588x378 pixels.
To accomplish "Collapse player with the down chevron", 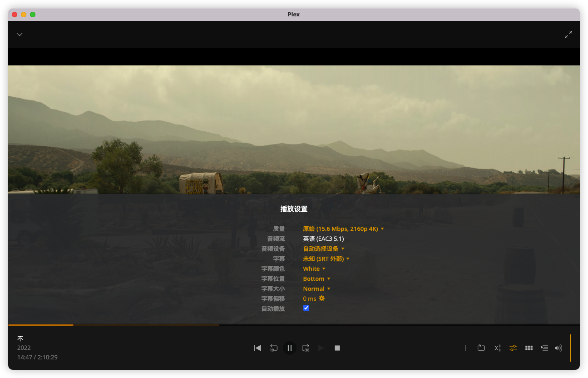I will tap(20, 35).
